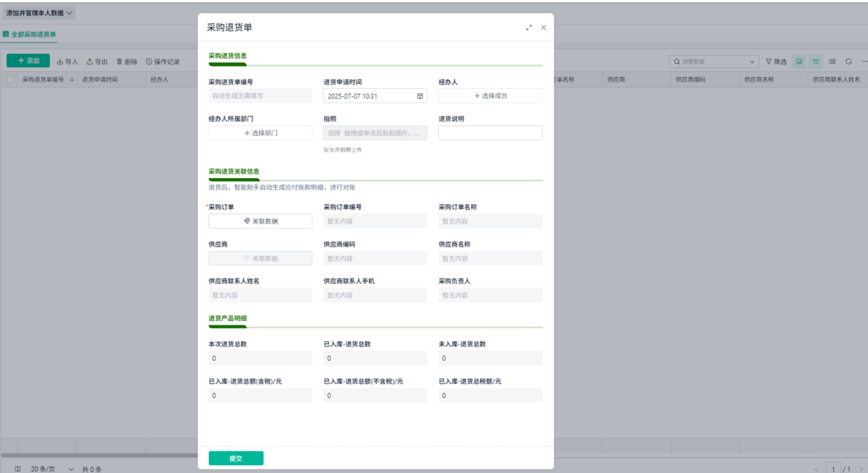Submit the form with 提交 button

236,459
